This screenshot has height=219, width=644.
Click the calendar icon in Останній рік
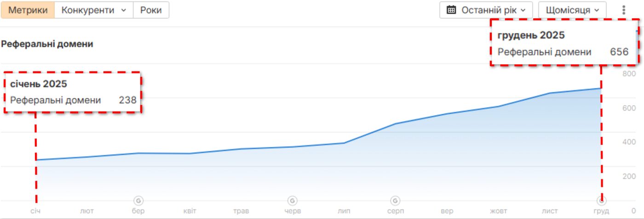(x=452, y=10)
